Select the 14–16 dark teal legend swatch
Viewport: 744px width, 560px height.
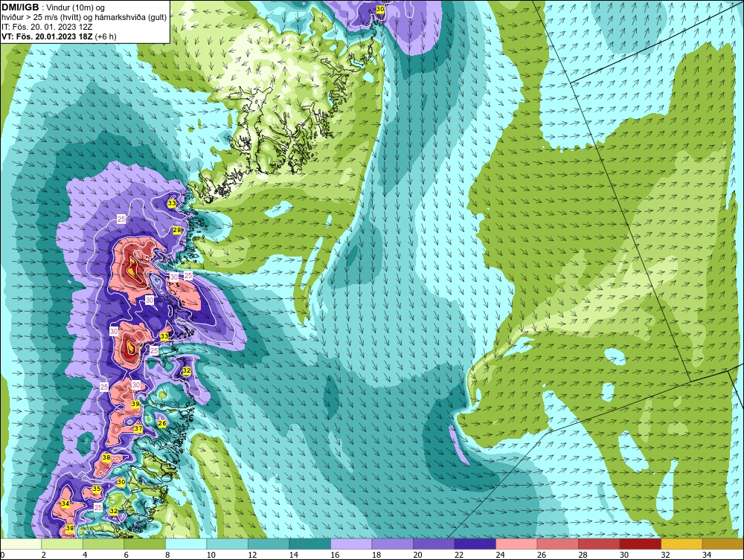[x=310, y=544]
